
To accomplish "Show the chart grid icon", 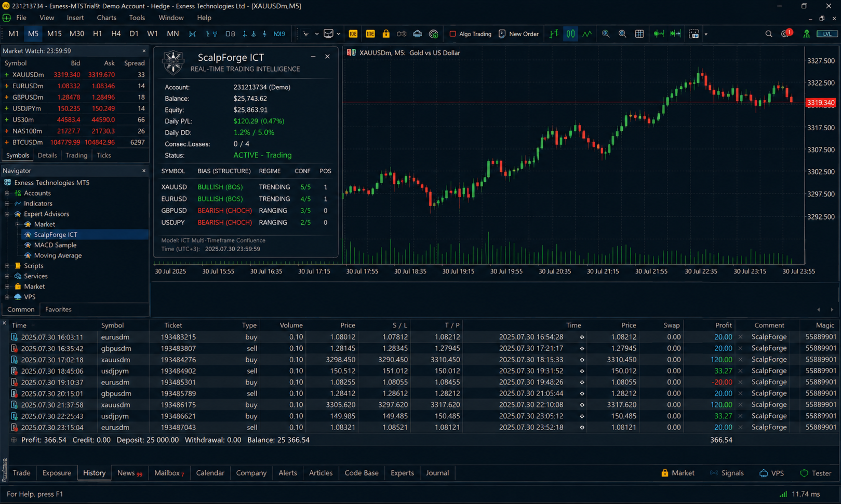I will pos(639,34).
